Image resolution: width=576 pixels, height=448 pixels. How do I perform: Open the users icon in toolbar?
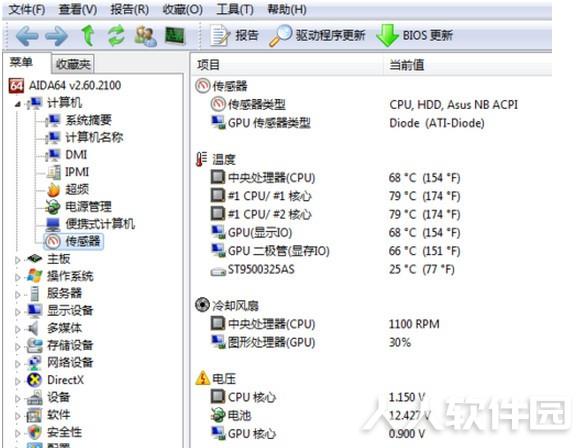click(x=145, y=36)
